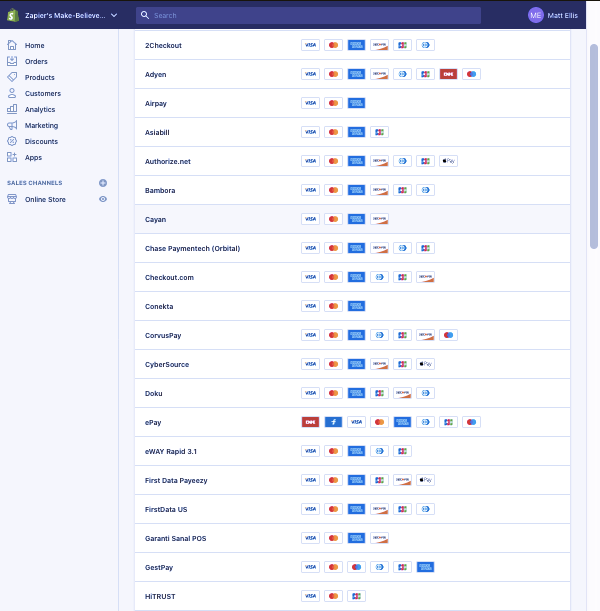Image resolution: width=600 pixels, height=611 pixels.
Task: Select the Authorize.net provider
Action: point(352,161)
